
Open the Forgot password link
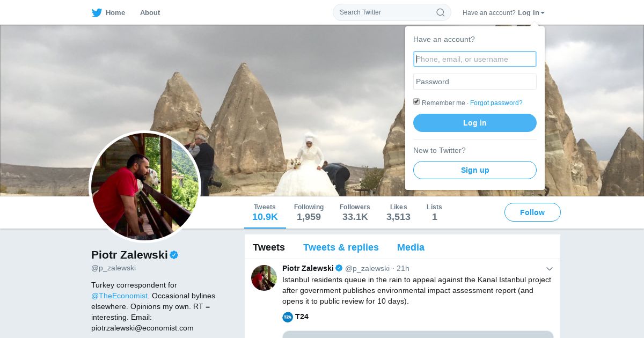(496, 103)
